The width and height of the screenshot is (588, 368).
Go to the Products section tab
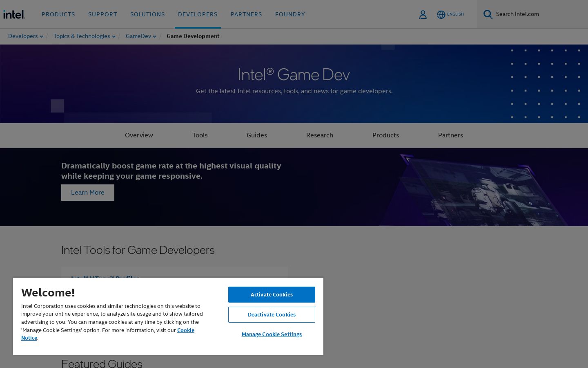pos(385,135)
